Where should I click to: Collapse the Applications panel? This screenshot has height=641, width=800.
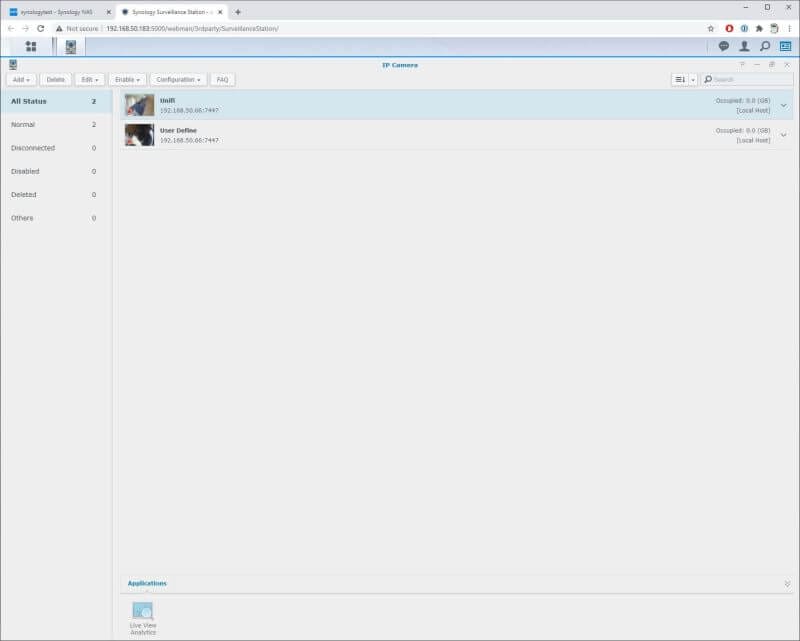(x=786, y=583)
